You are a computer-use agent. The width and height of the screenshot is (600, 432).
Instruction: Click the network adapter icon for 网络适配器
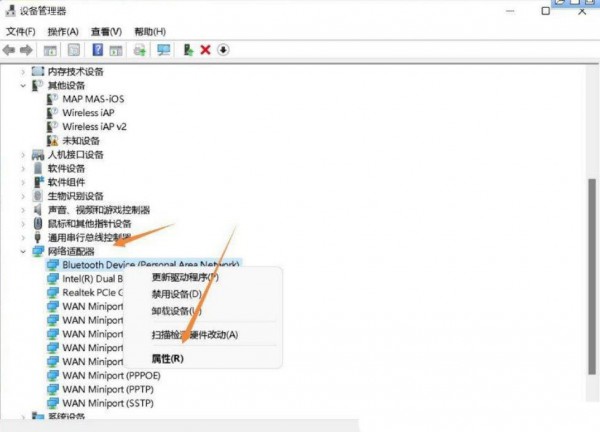(x=38, y=251)
